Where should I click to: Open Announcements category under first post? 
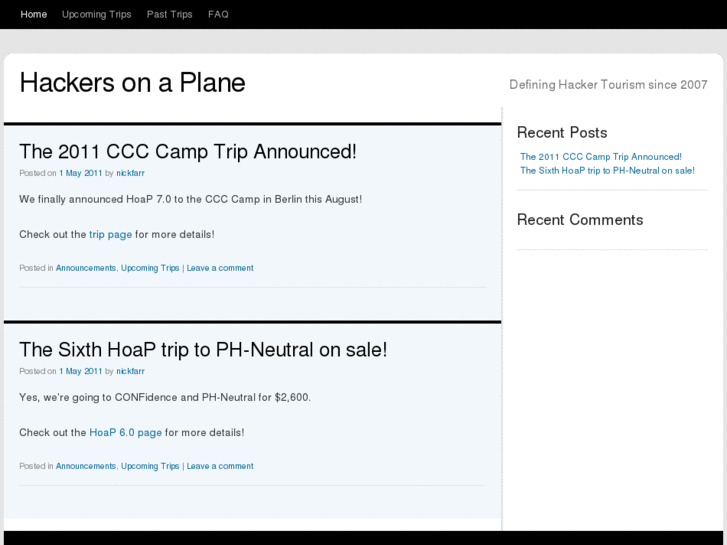point(86,268)
